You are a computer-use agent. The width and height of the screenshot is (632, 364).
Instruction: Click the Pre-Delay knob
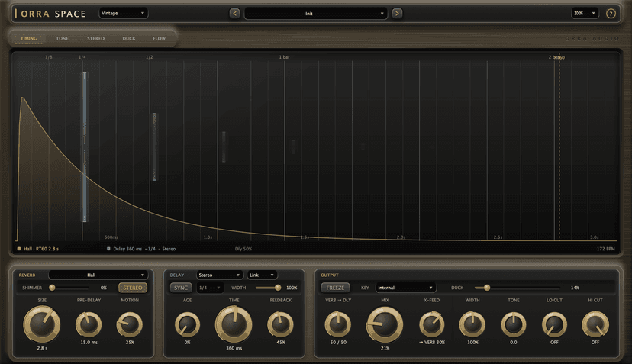tap(89, 324)
